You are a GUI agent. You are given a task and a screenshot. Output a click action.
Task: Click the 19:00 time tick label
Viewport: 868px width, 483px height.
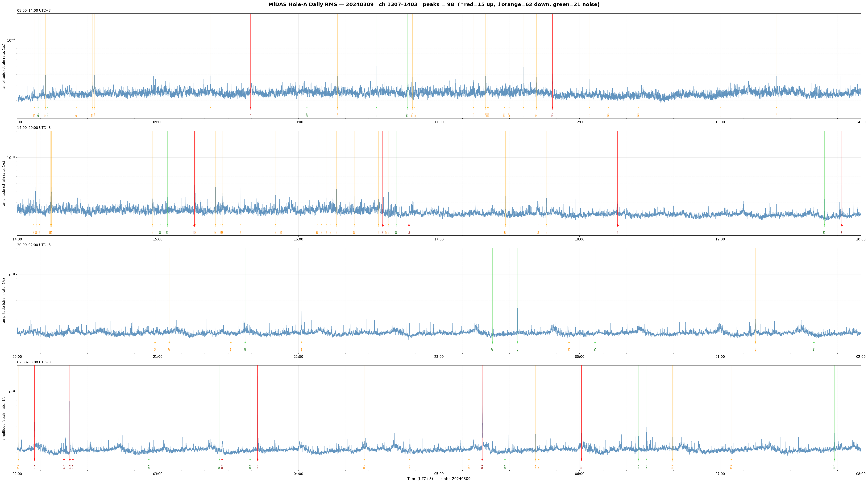720,239
